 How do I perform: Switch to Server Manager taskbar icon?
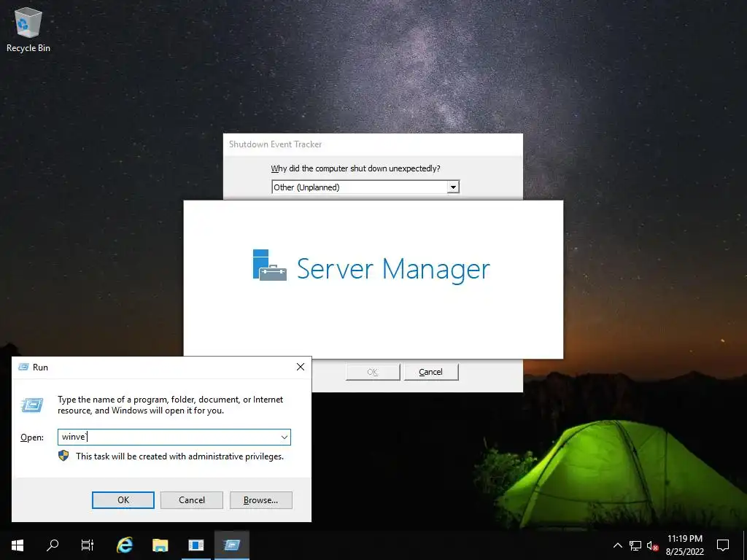pyautogui.click(x=196, y=545)
